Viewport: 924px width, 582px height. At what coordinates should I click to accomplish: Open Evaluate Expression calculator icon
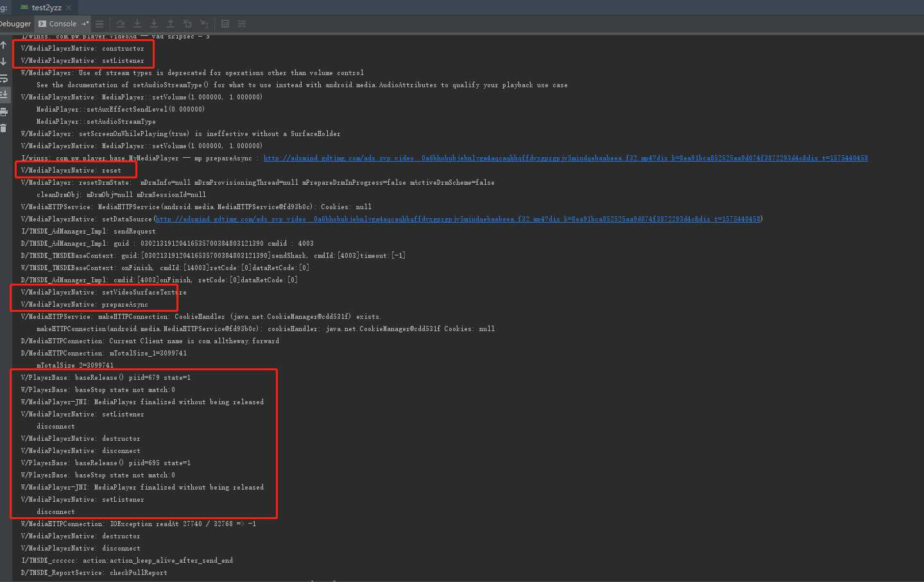225,24
